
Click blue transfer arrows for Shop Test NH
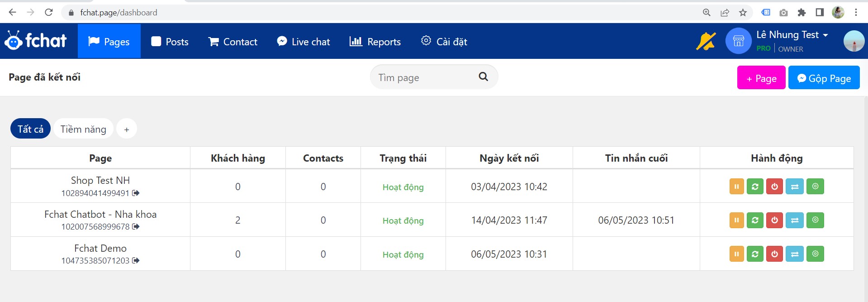click(x=794, y=187)
